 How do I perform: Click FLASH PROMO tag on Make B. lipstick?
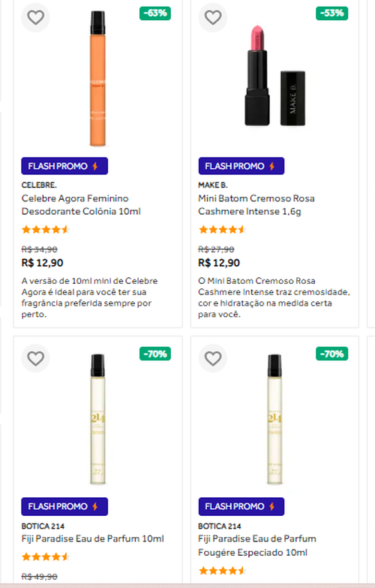point(241,166)
